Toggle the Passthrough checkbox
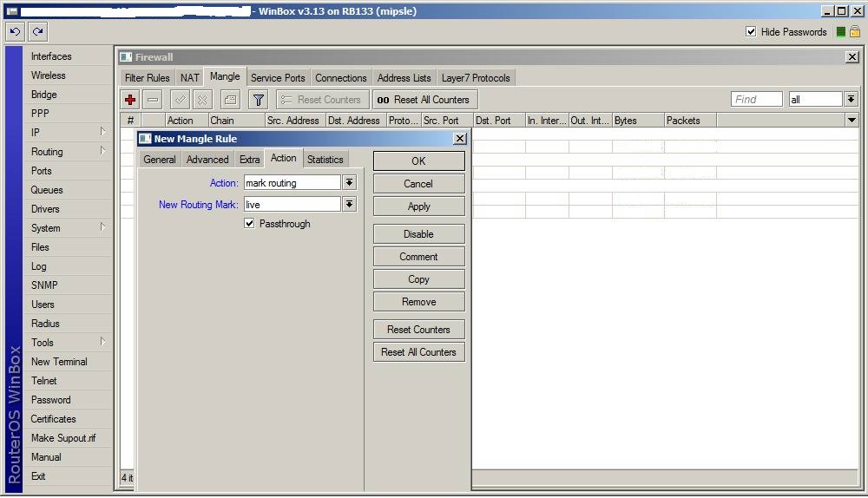Screen dimensions: 868x498 click(x=249, y=224)
